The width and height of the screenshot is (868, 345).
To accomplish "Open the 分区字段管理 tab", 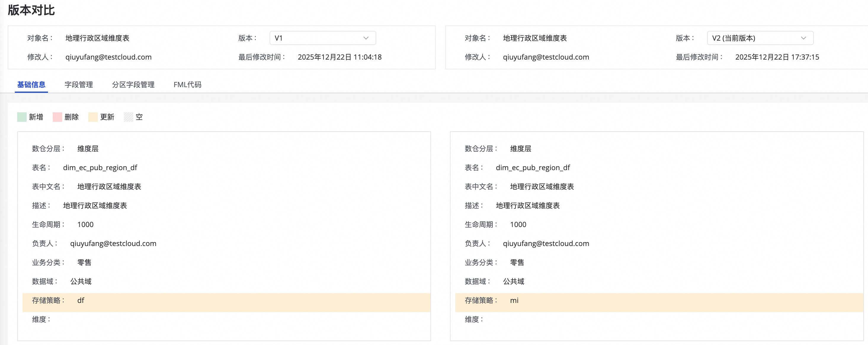I will point(133,85).
